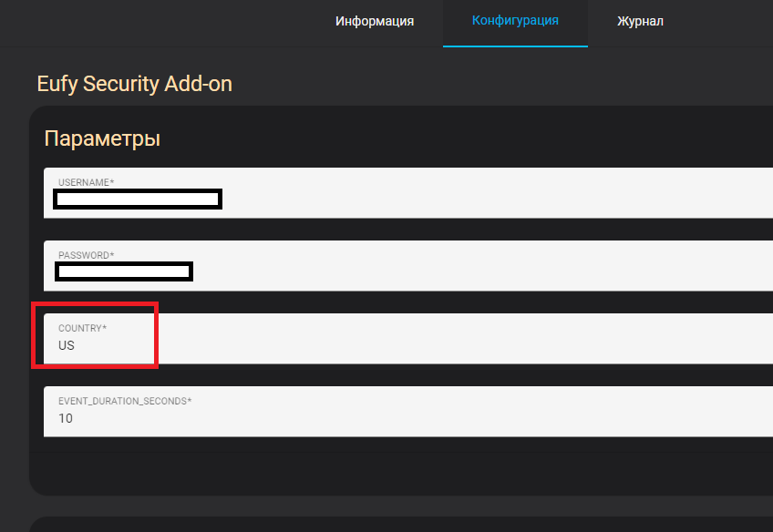View the Журнал tab
Screen dimensions: 773x532
(x=640, y=21)
